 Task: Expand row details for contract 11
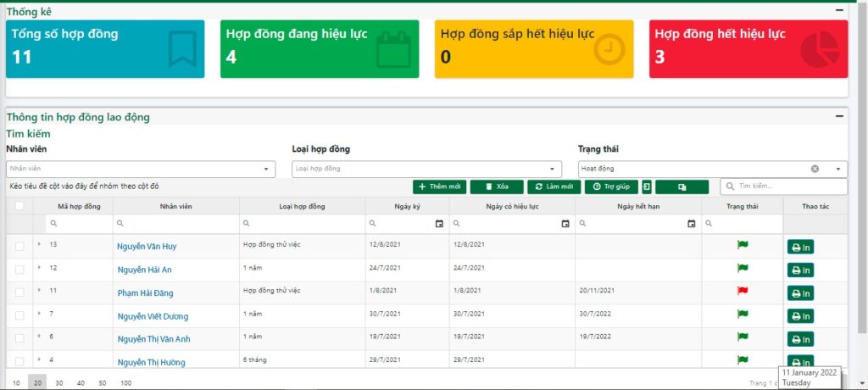(x=39, y=290)
